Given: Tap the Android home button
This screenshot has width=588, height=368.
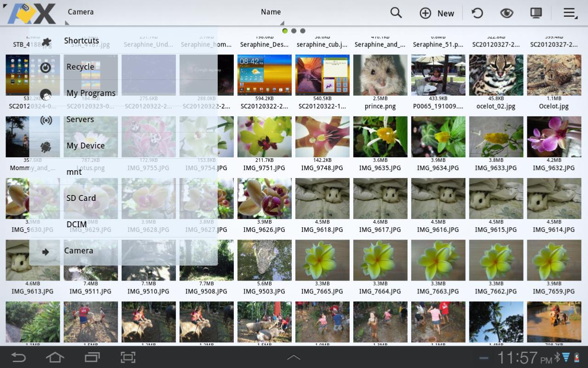Looking at the screenshot, I should pos(55,357).
